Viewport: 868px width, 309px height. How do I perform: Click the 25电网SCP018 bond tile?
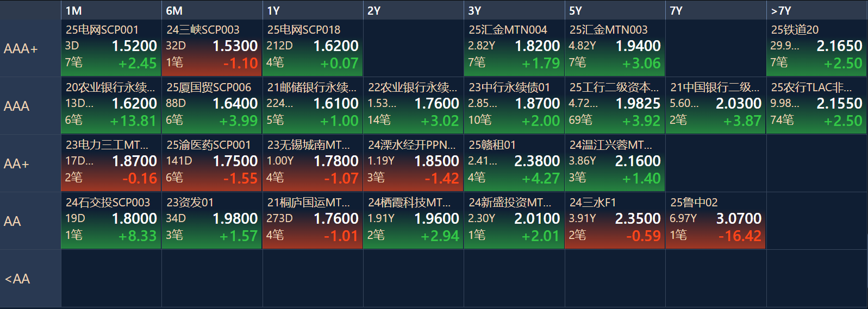[313, 47]
